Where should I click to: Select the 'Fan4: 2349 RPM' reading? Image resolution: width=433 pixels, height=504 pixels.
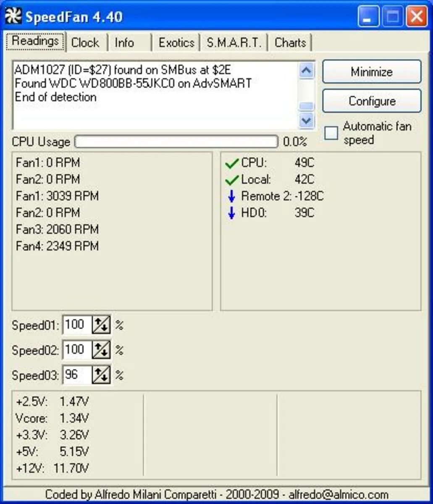57,246
